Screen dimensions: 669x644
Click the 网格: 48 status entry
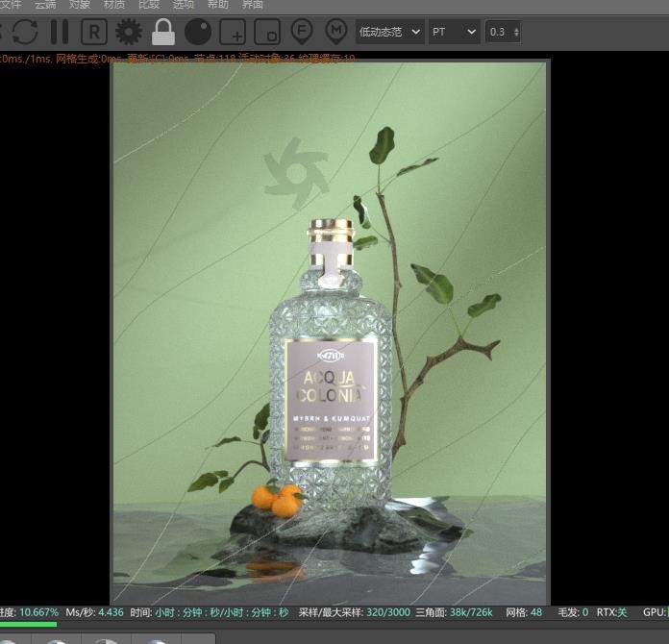click(x=524, y=612)
